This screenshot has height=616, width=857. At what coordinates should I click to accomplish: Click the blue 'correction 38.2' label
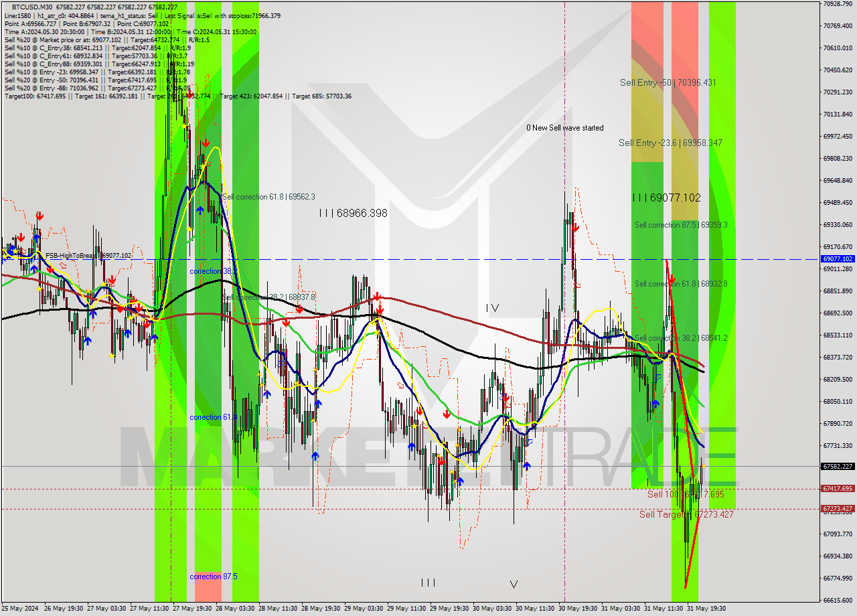[213, 271]
